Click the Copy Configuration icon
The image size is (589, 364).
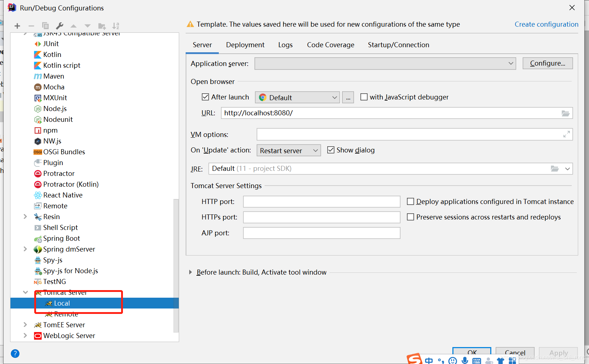[x=45, y=26]
